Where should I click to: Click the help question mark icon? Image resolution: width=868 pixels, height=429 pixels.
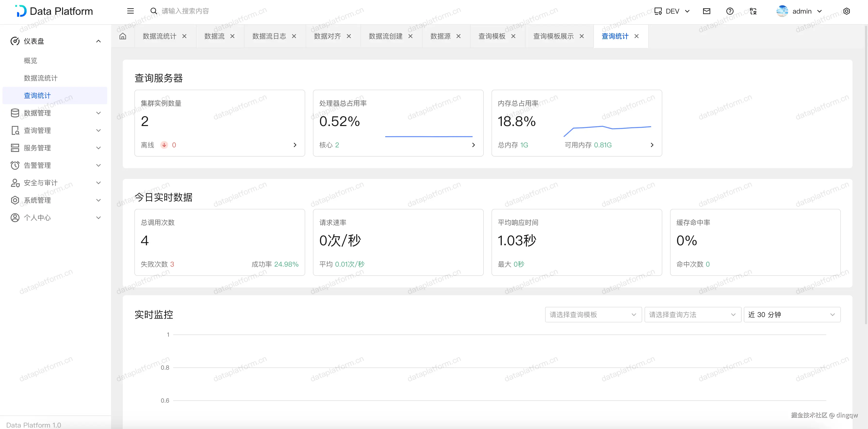coord(730,11)
